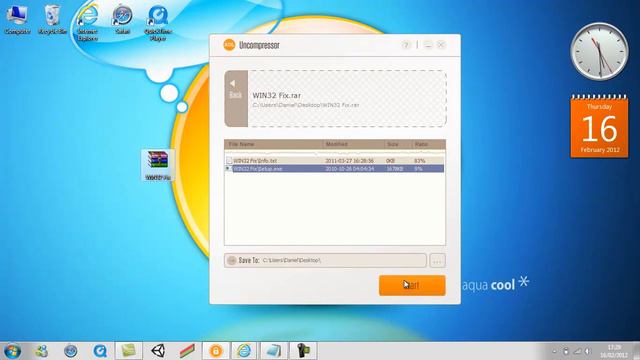The height and width of the screenshot is (360, 640).
Task: Open the Unity icon in taskbar
Action: [x=158, y=351]
